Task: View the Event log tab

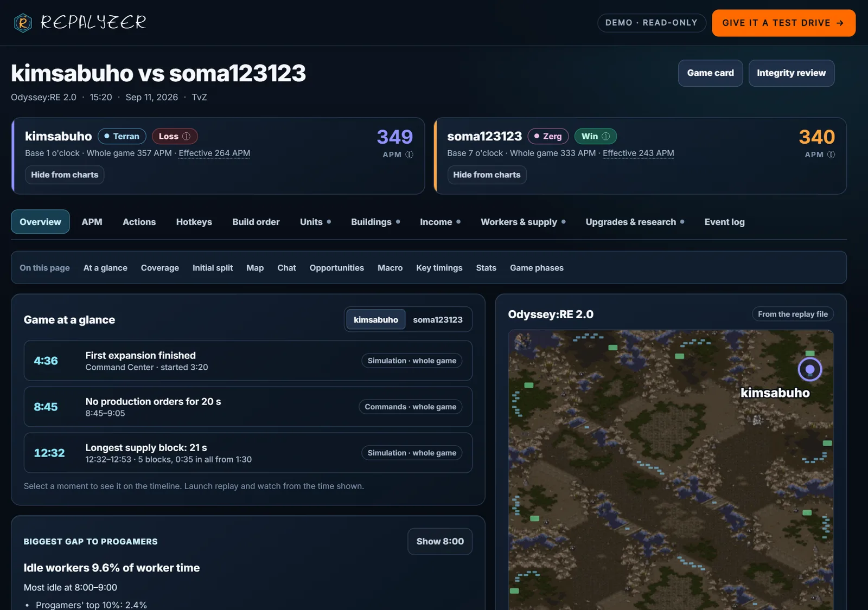Action: 724,222
